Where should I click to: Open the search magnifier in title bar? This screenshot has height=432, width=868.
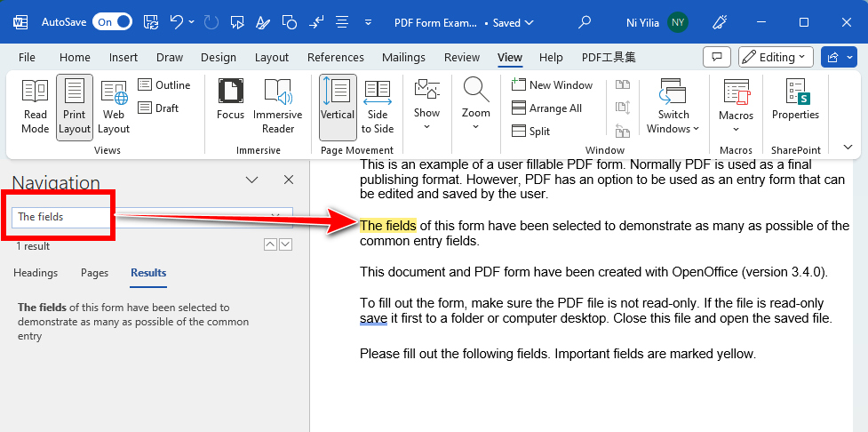pyautogui.click(x=584, y=22)
